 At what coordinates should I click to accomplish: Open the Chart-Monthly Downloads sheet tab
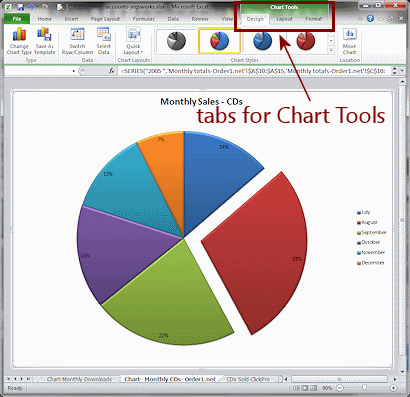tap(79, 379)
